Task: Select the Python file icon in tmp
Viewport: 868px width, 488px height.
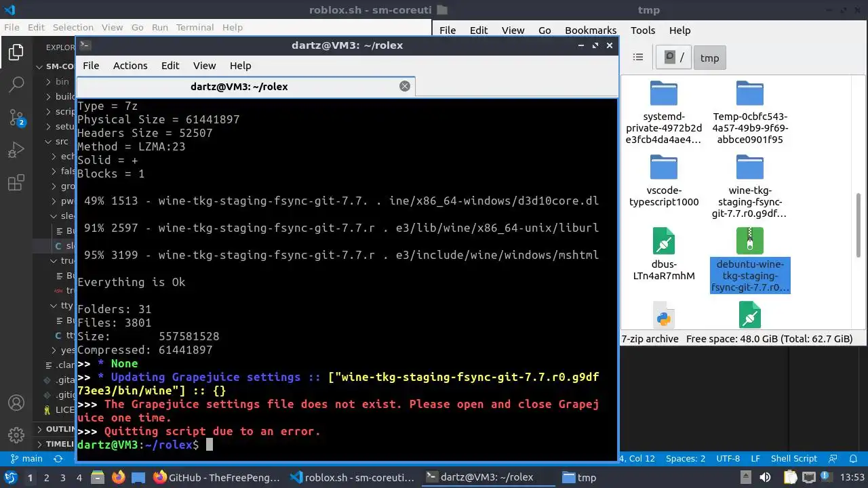Action: click(x=663, y=315)
